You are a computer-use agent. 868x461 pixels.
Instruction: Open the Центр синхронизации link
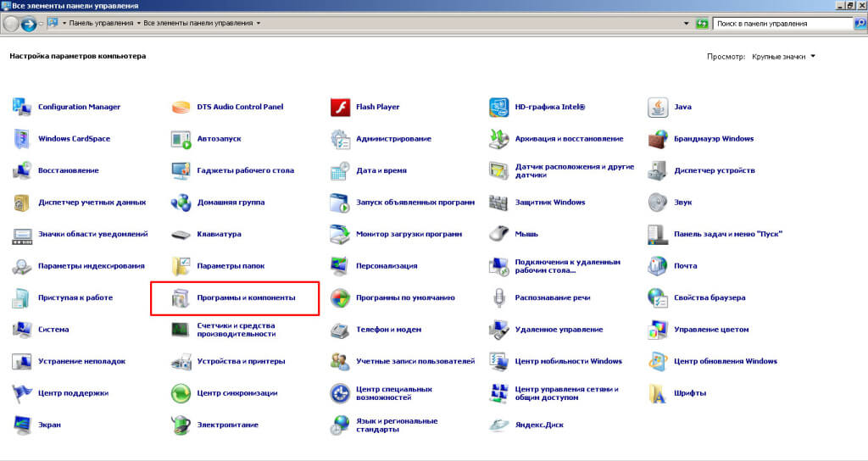pos(237,393)
